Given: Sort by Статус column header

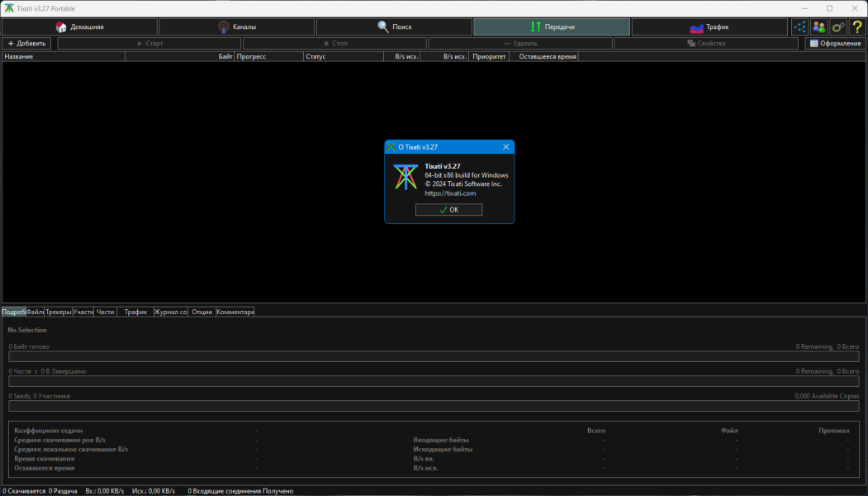Looking at the screenshot, I should point(344,56).
